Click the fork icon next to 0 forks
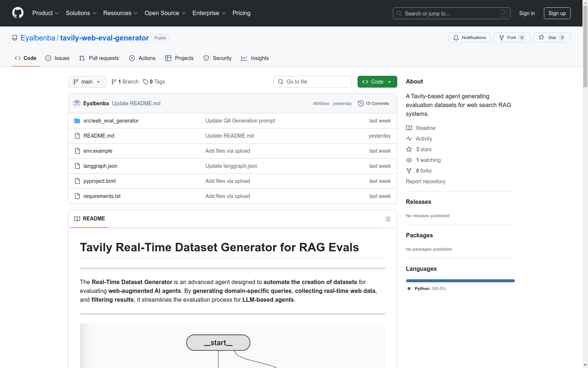Screen dimensions: 588x368 click(409, 171)
